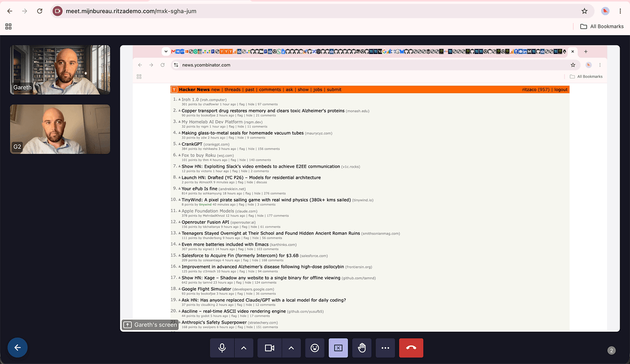Open the more options menu (three dots)
Image resolution: width=630 pixels, height=364 pixels.
(x=385, y=348)
